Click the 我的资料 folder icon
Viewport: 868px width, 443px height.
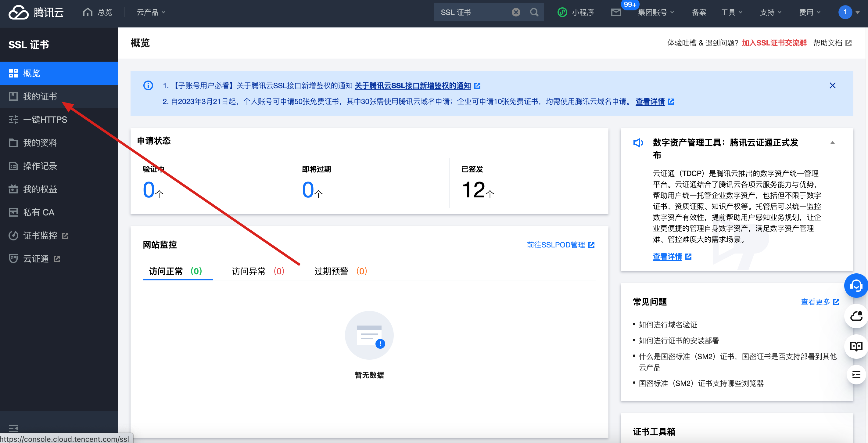[x=13, y=143]
